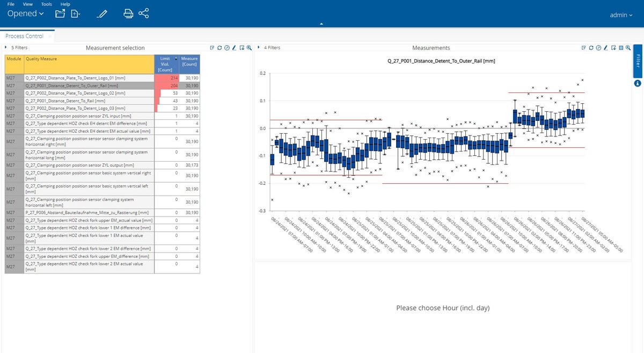Click export icon in Measurements toolbar
This screenshot has width=644, height=353.
pyautogui.click(x=613, y=48)
